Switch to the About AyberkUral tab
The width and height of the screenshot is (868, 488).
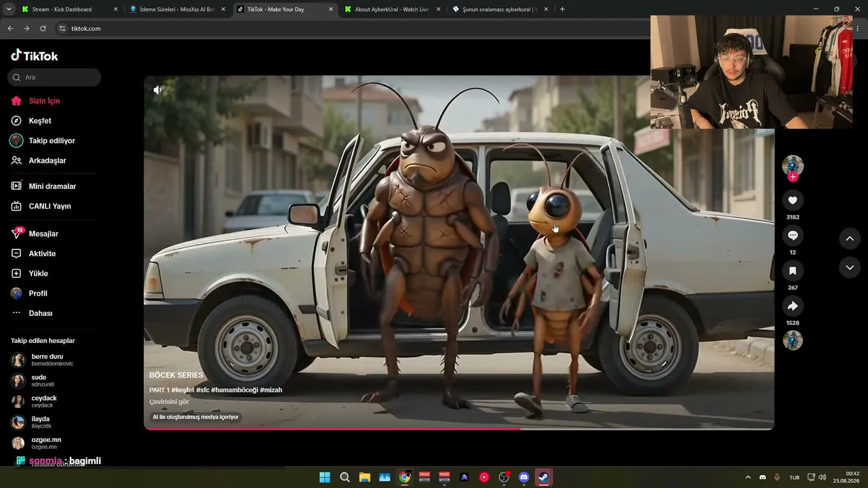[x=393, y=9]
